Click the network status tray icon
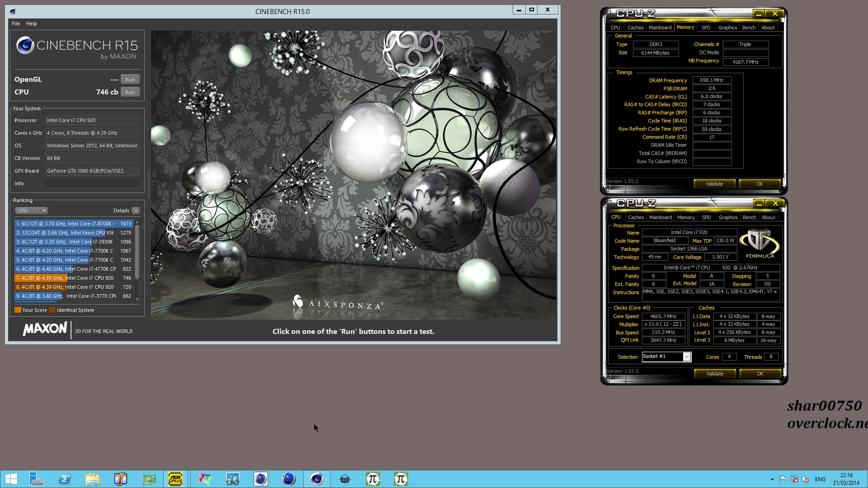The width and height of the screenshot is (868, 488). [x=794, y=479]
